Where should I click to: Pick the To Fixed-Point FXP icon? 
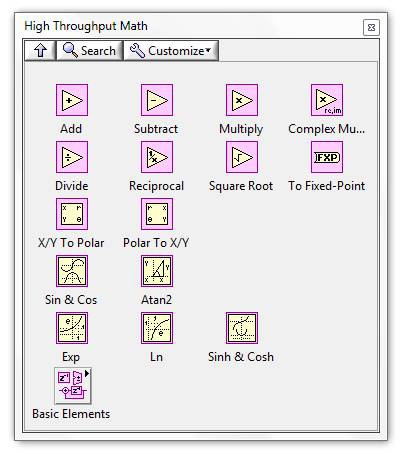click(x=327, y=157)
